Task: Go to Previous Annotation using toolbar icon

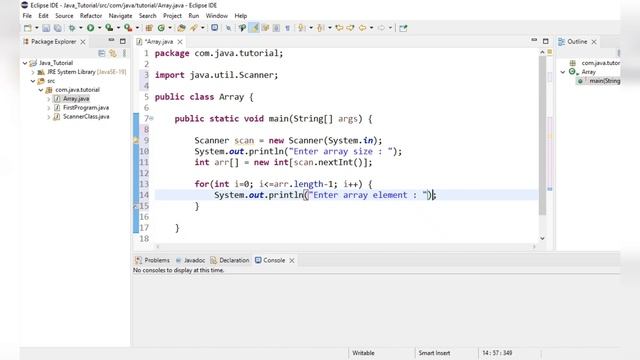Action: 320,28
